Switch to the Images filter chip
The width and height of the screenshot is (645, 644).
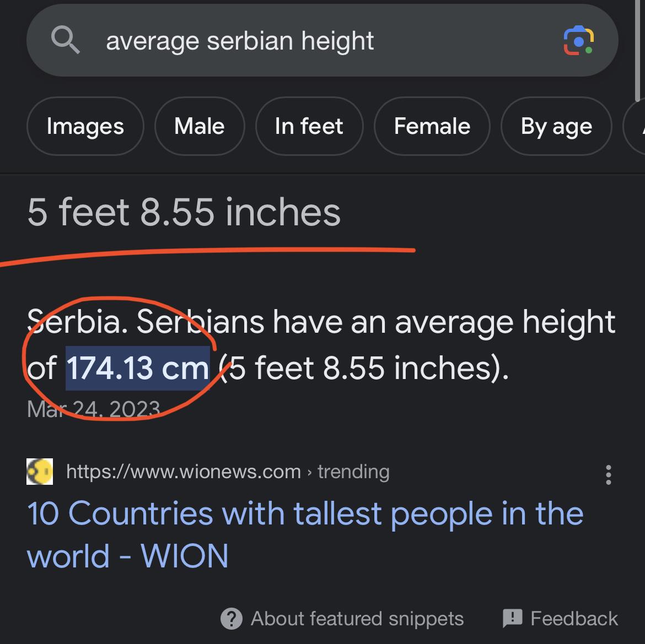[x=85, y=126]
